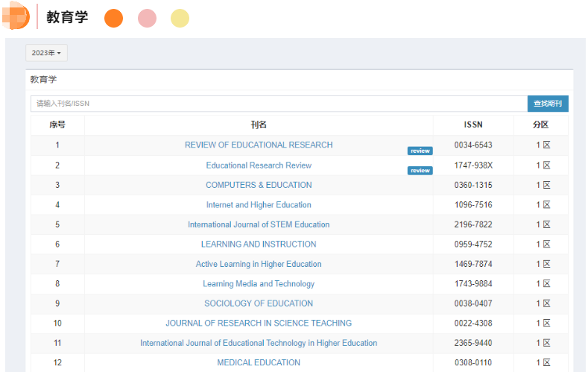Click the pink circle in the header
588x372 pixels.
click(147, 19)
